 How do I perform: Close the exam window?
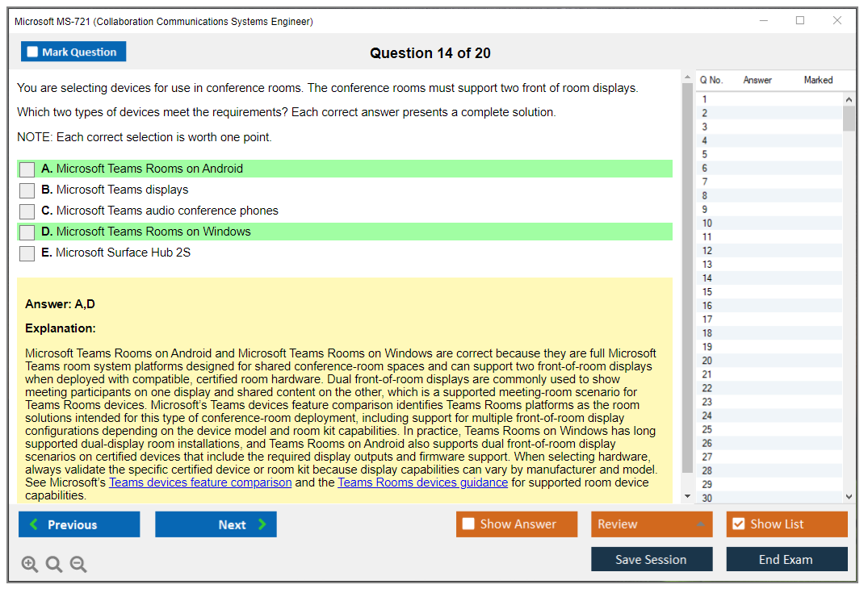[x=837, y=20]
